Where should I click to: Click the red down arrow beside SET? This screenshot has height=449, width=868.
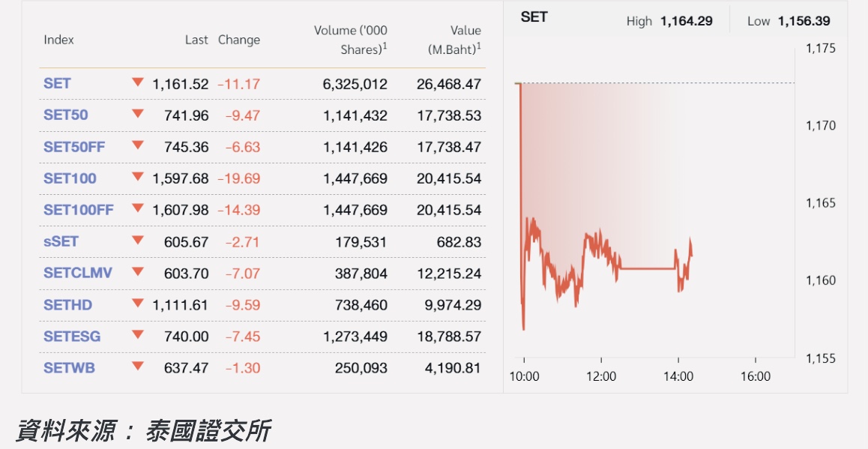tap(137, 82)
